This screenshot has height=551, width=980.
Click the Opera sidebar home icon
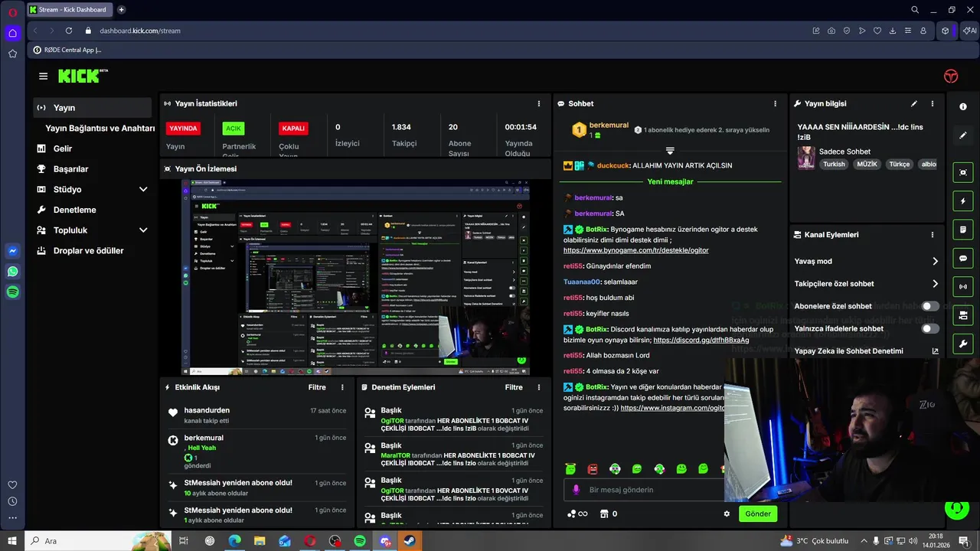coord(12,33)
